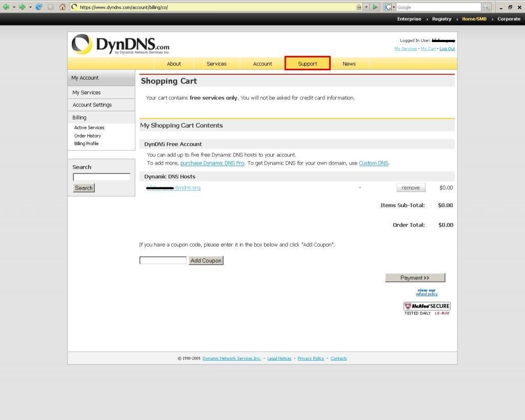525x420 pixels.
Task: Click the Items Sub-Total: label
Action: pos(402,205)
